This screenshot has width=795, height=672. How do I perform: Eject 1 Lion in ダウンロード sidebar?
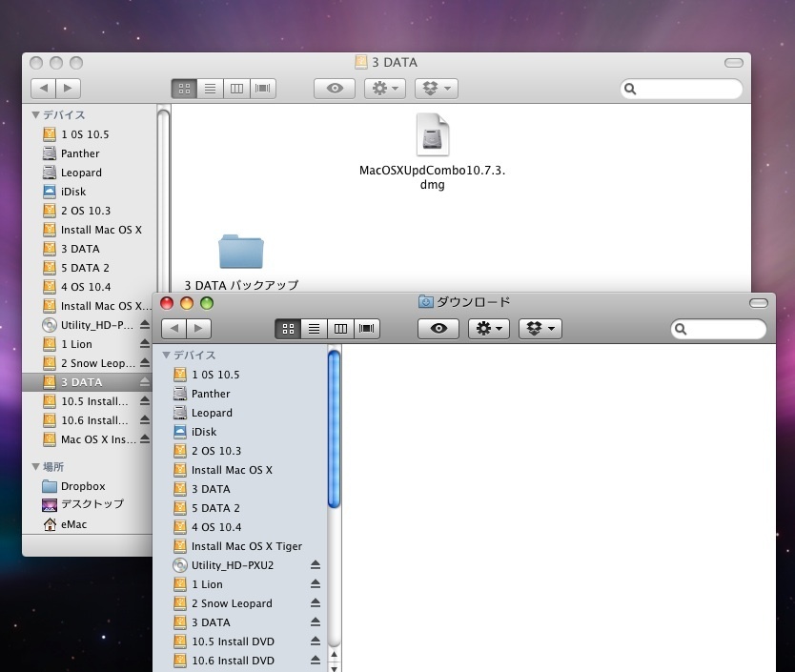pos(316,583)
